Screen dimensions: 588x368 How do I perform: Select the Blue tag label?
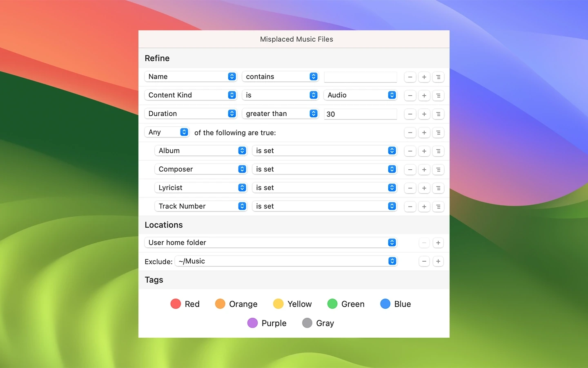tap(402, 304)
